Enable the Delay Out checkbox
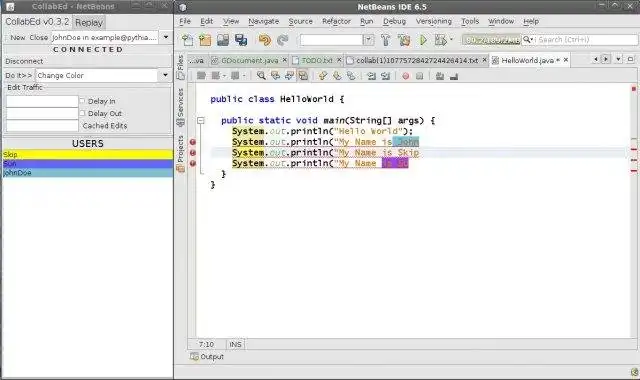This screenshot has height=380, width=640. pos(82,113)
